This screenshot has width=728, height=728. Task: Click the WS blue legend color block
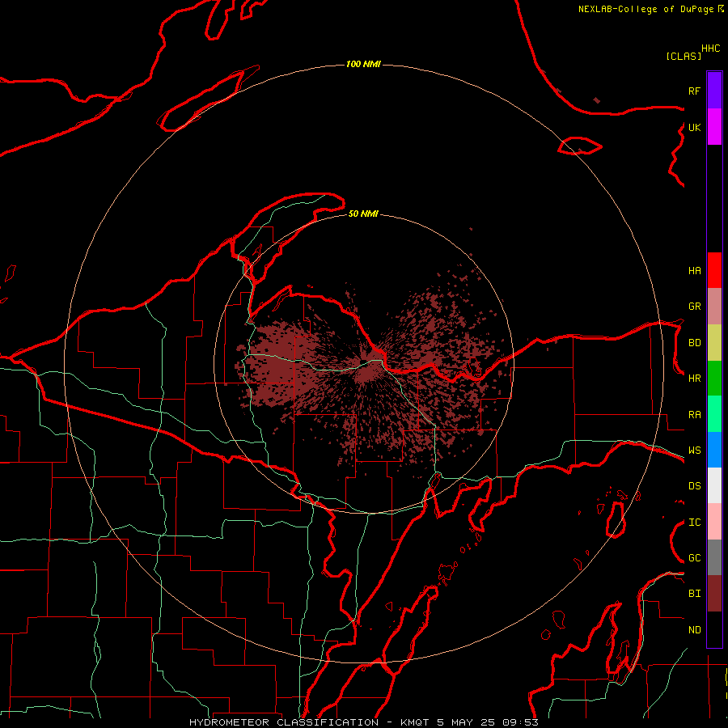(x=714, y=450)
